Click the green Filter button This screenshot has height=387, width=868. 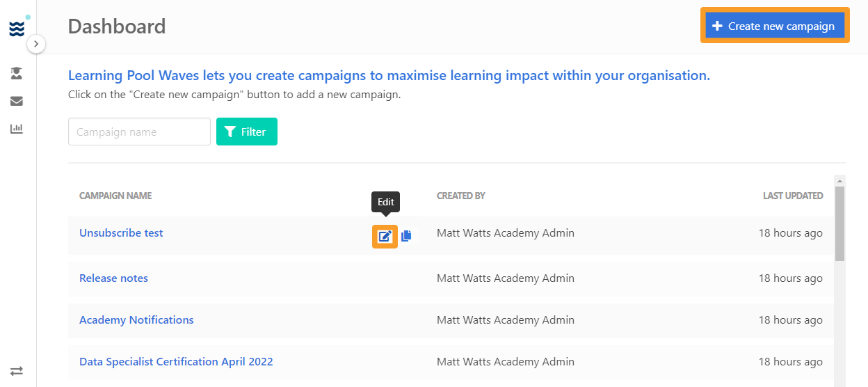(247, 132)
